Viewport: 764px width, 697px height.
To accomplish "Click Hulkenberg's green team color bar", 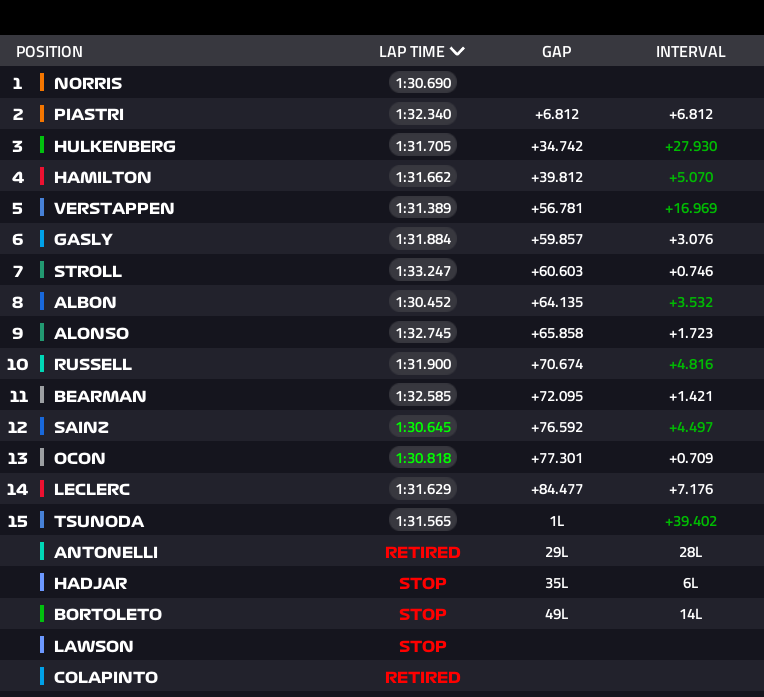I will 42,146.
